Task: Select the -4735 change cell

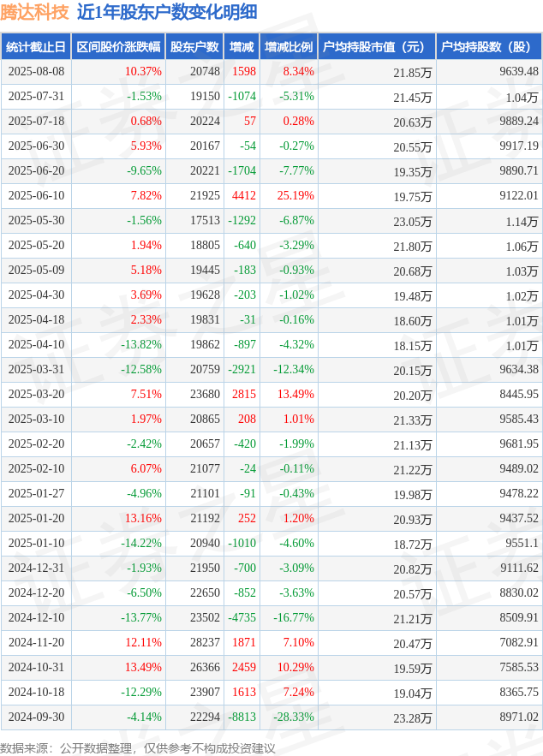Action: 242,617
